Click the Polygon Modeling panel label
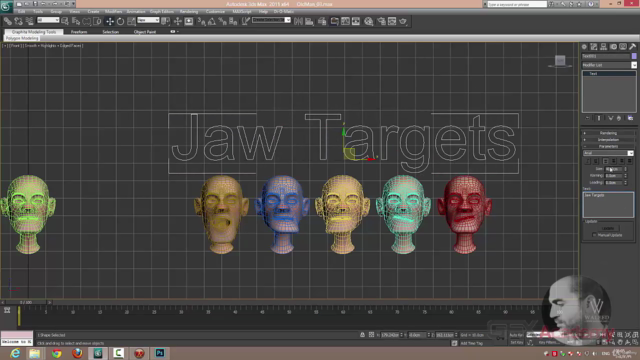Screen dimensions: 640x360 tap(22, 38)
